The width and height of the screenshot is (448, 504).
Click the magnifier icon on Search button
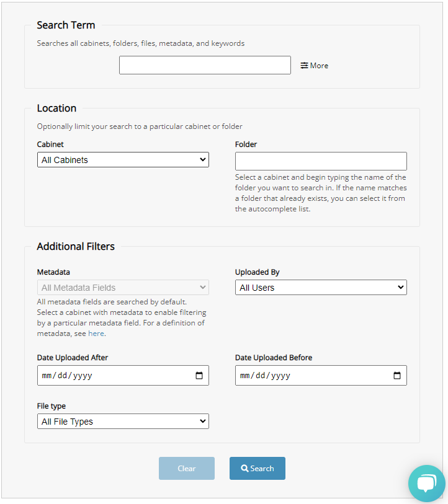pos(245,469)
